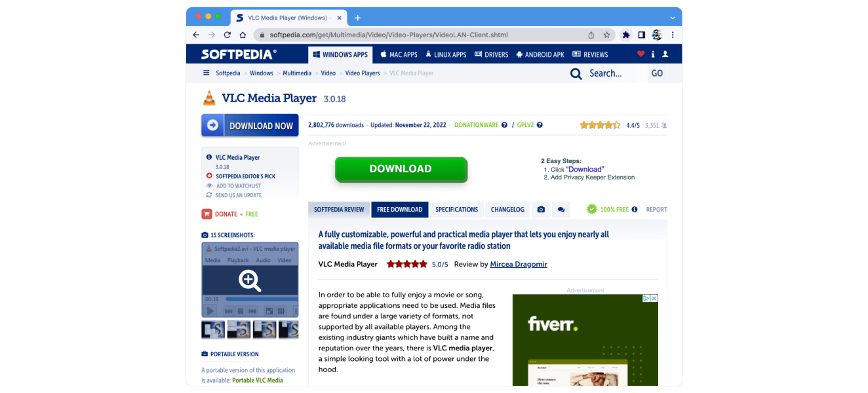Switch to the Specifications tab
868x393 pixels.
pyautogui.click(x=456, y=210)
